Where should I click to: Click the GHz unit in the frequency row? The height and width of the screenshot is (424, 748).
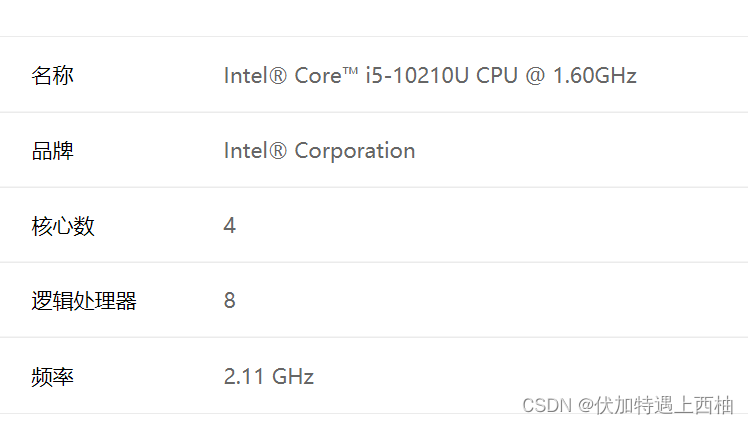(x=293, y=376)
